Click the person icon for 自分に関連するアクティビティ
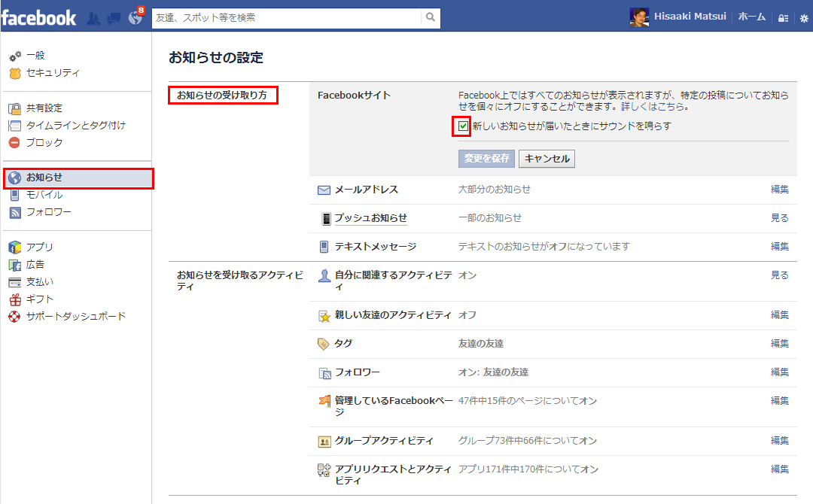The image size is (813, 504). [324, 275]
